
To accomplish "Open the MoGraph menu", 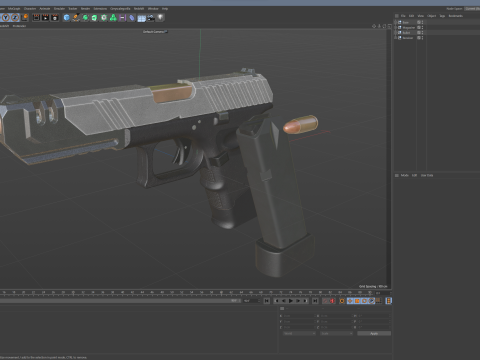I will pyautogui.click(x=14, y=8).
